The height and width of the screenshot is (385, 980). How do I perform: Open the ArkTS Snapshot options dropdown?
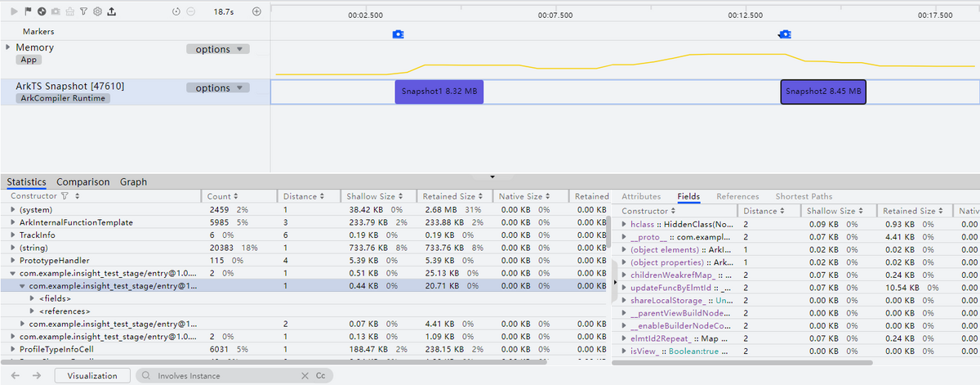(x=218, y=88)
